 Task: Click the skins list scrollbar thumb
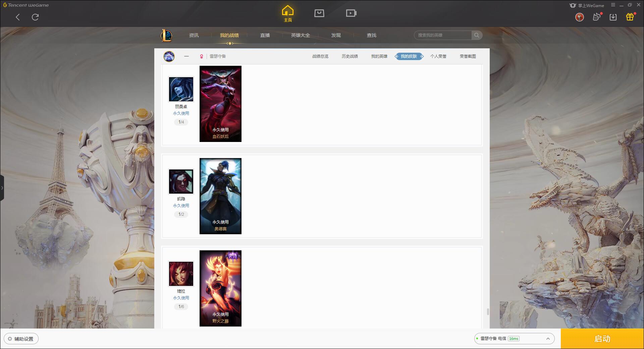(488, 312)
